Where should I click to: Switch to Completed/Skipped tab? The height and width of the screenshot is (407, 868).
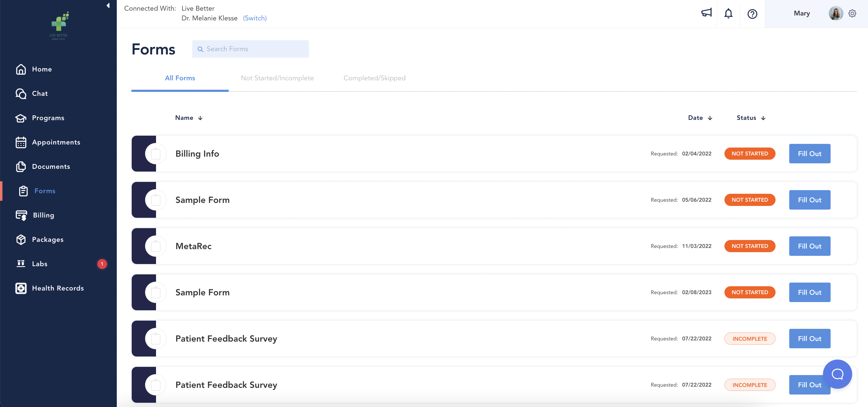pyautogui.click(x=374, y=78)
